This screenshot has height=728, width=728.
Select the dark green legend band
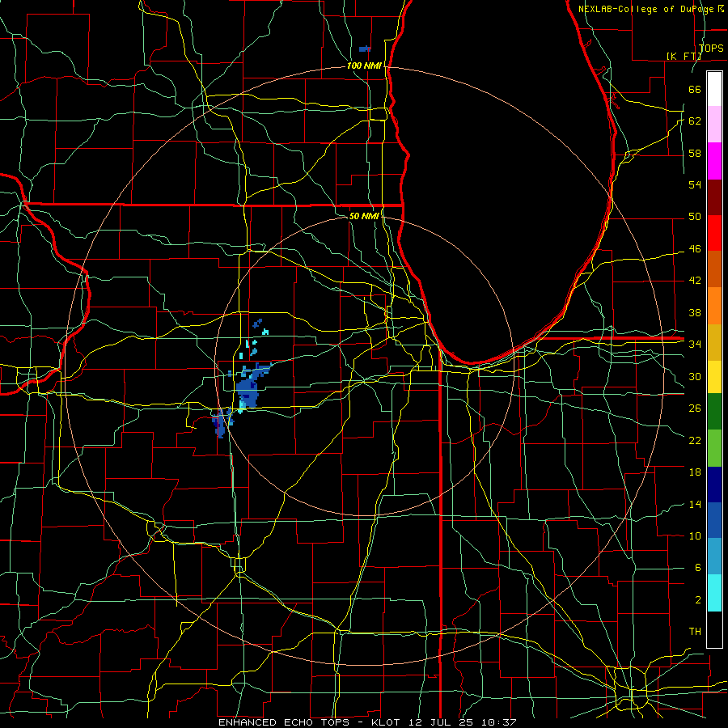click(x=714, y=412)
